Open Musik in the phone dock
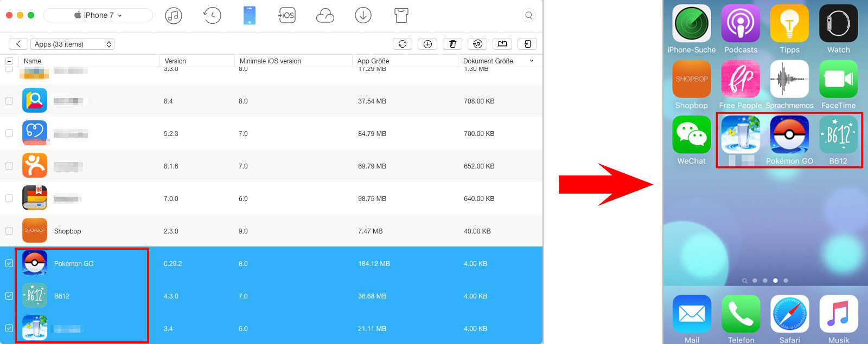 click(838, 314)
